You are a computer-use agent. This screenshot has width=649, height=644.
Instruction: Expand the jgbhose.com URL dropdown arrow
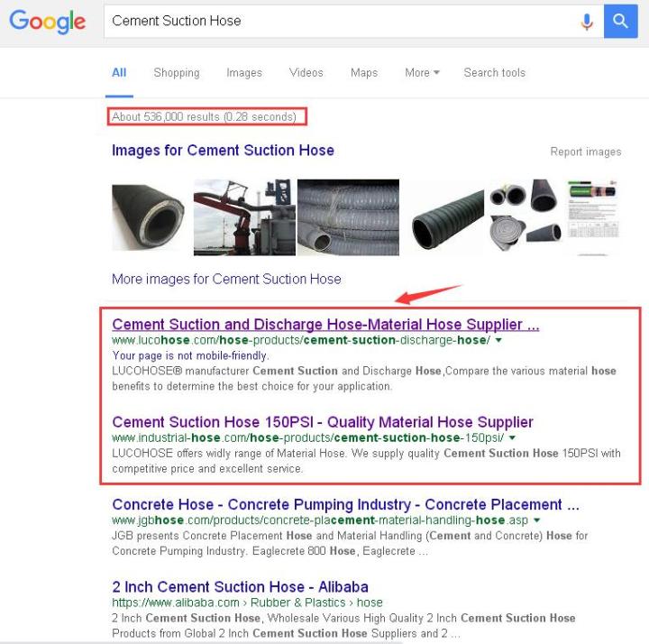537,520
